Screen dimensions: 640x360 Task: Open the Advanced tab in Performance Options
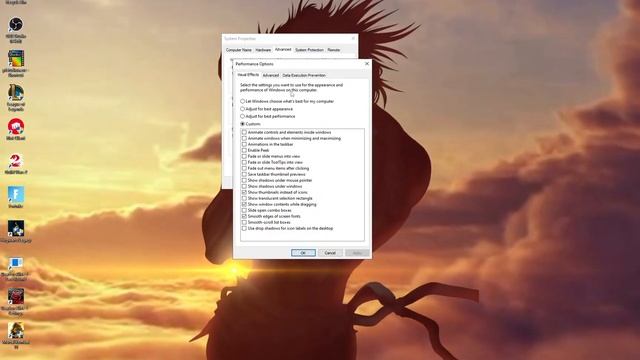coord(270,76)
